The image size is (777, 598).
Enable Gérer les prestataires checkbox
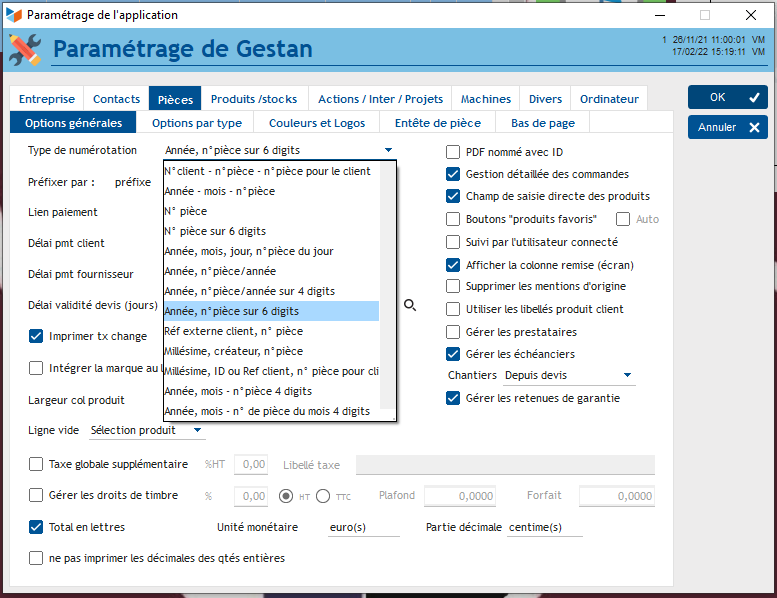click(453, 332)
